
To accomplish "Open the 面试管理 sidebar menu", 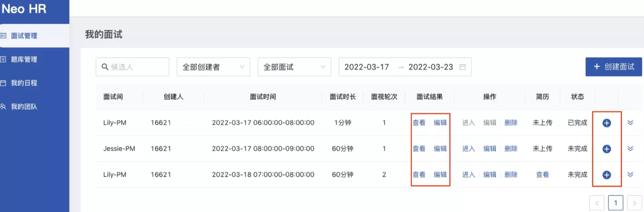I will [x=34, y=36].
